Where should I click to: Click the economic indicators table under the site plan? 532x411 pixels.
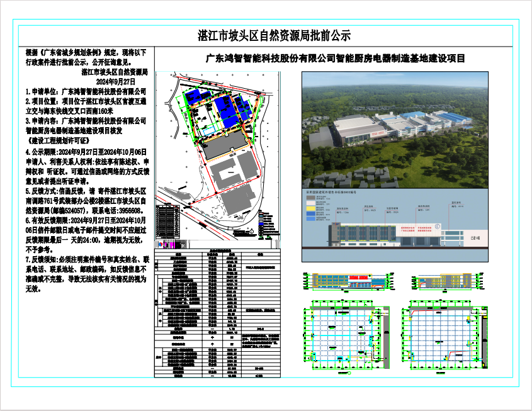point(217,313)
